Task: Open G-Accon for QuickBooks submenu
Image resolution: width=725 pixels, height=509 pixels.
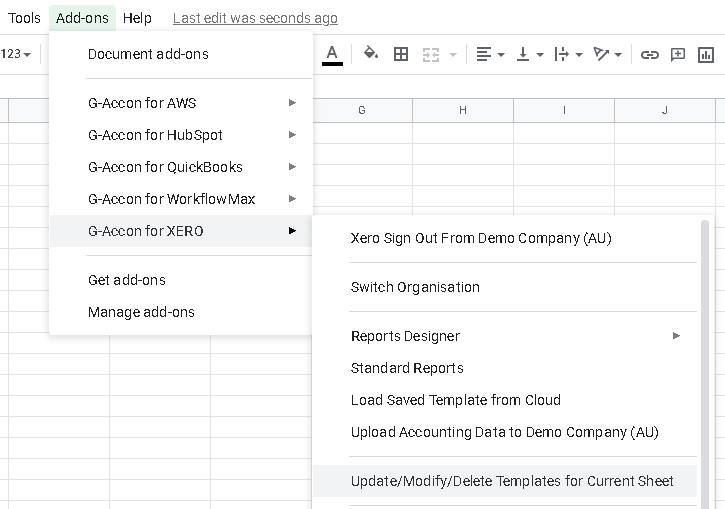Action: (x=181, y=167)
